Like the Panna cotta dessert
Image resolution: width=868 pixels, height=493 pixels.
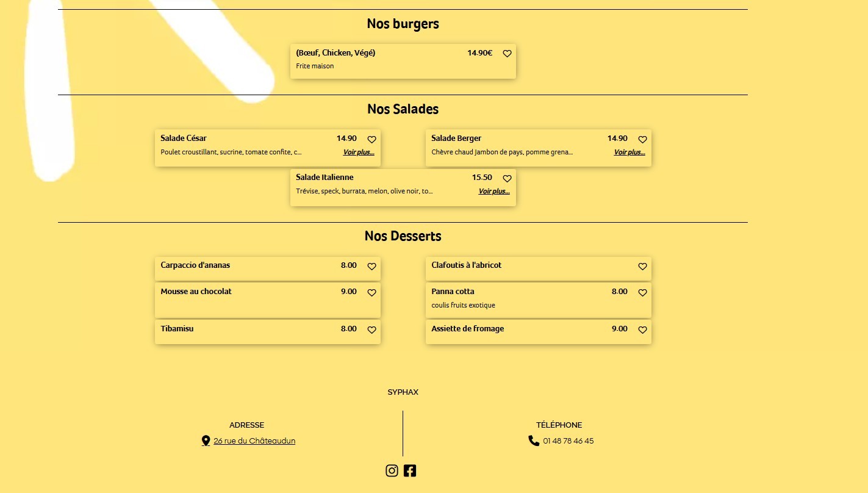[x=642, y=292]
